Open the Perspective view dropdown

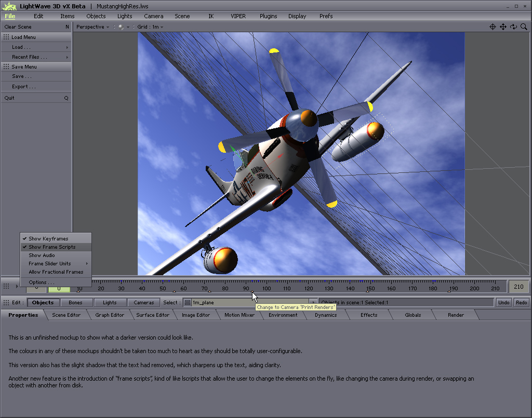pyautogui.click(x=92, y=27)
